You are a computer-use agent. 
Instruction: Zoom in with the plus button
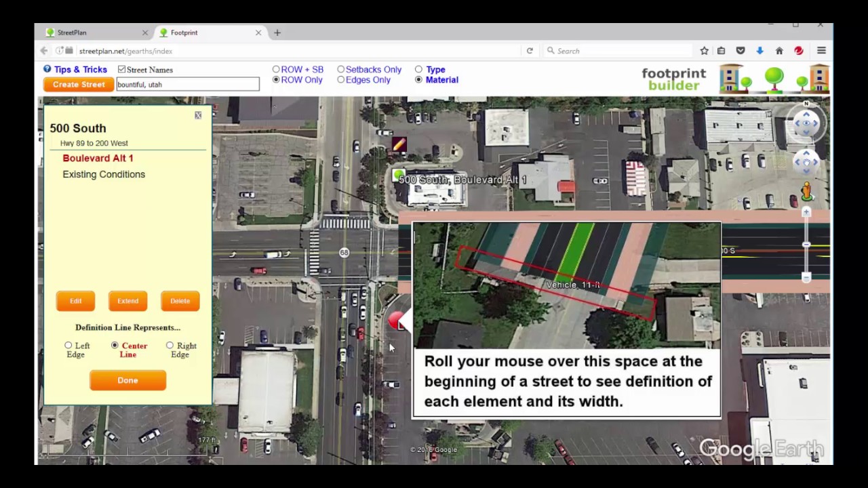[x=806, y=212]
